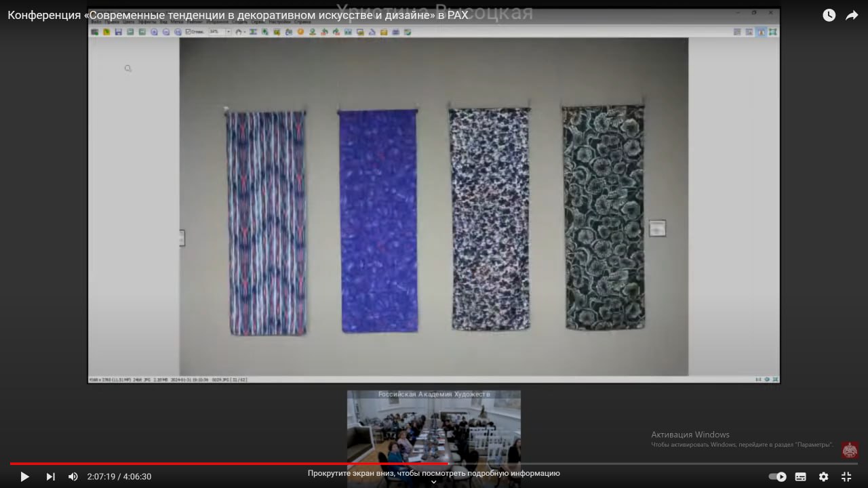
Task: Open the zoom percentage dropdown
Action: (x=229, y=32)
